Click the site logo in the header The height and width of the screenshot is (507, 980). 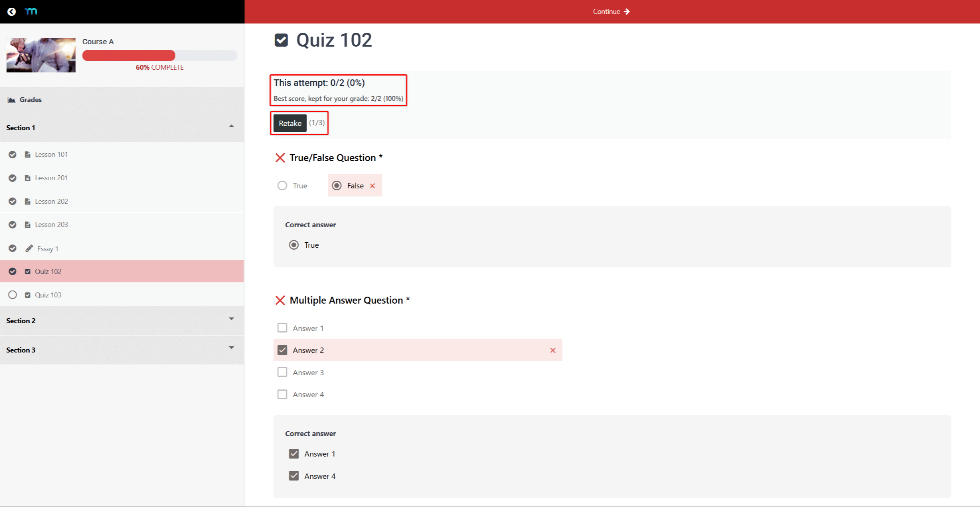click(x=31, y=11)
